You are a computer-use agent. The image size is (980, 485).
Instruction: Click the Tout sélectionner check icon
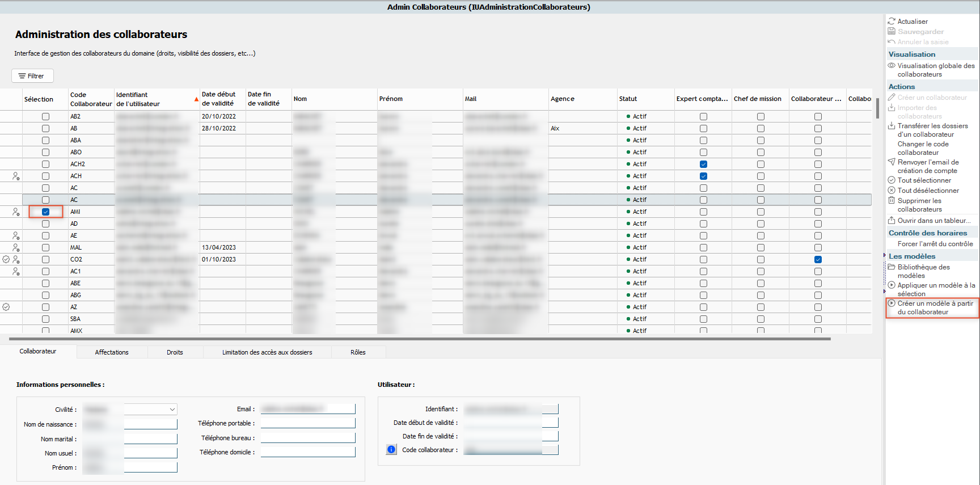pos(892,180)
